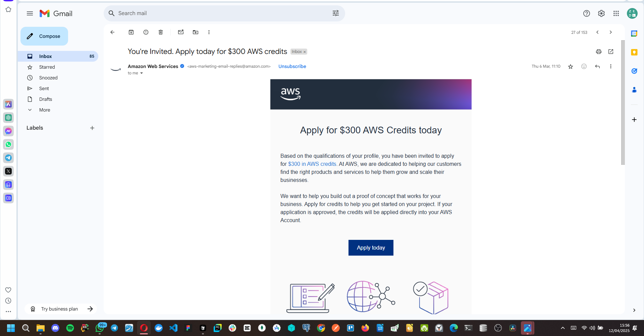Screen dimensions: 644x336
Task: Open the Move to folder icon
Action: (196, 32)
